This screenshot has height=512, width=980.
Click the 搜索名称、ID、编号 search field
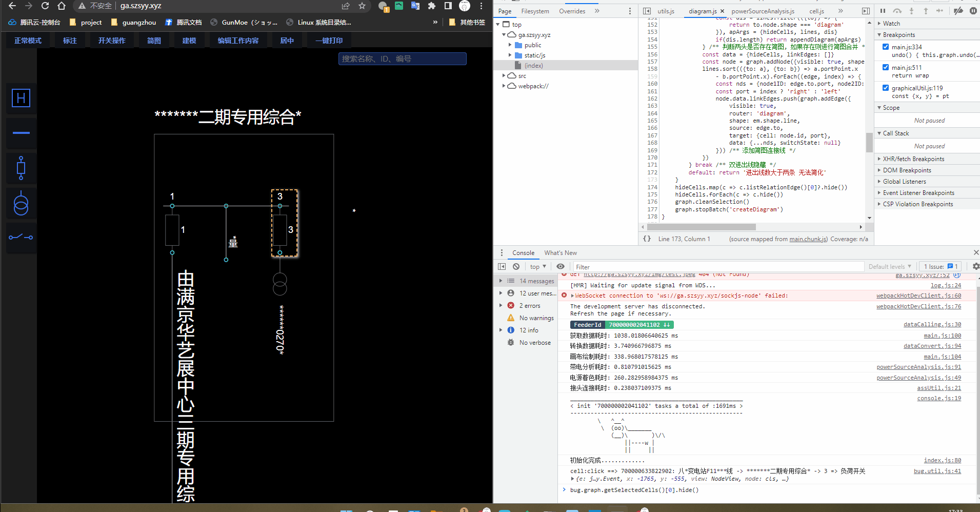pyautogui.click(x=402, y=58)
